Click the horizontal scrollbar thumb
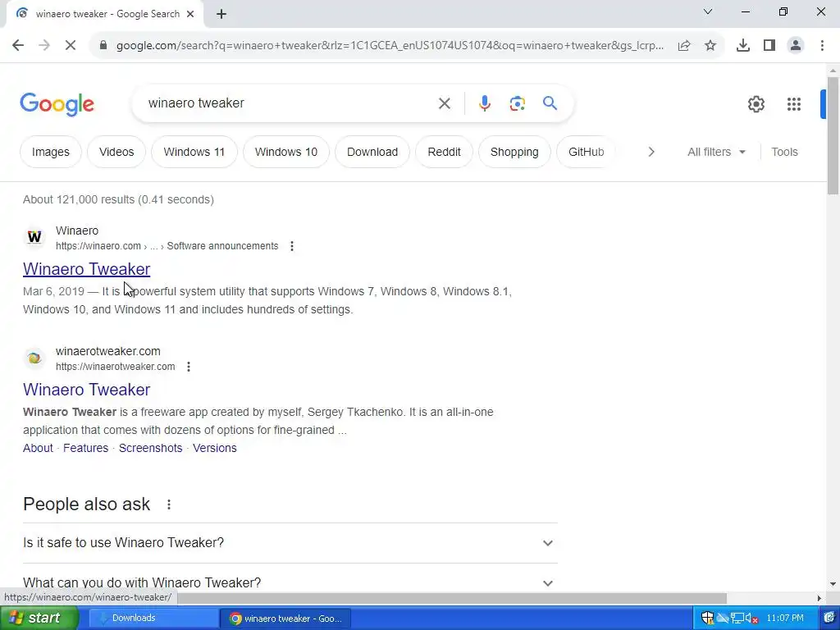Viewport: 840px width, 630px height. pyautogui.click(x=451, y=598)
